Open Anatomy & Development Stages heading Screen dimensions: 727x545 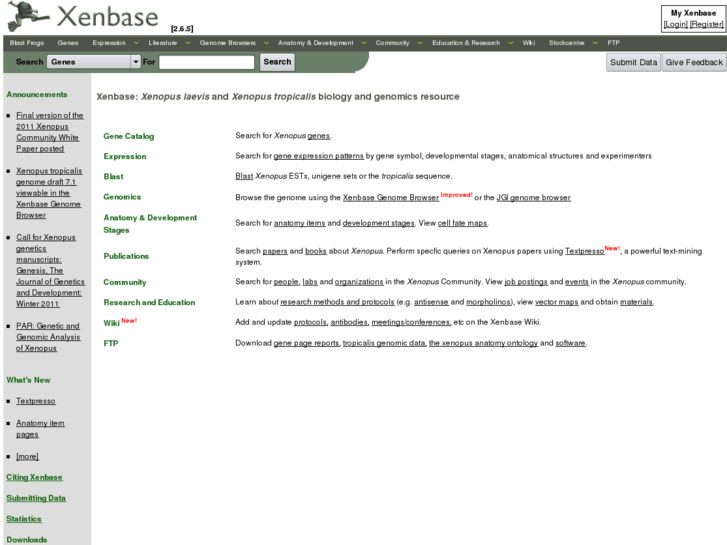click(x=150, y=224)
